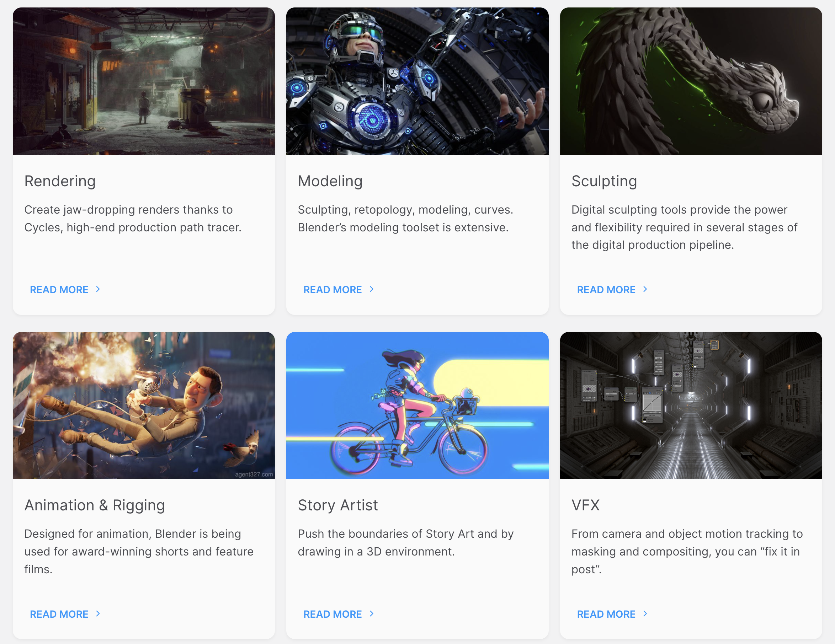Image resolution: width=835 pixels, height=644 pixels.
Task: Open the Story Artist READ MORE link
Action: click(x=332, y=614)
